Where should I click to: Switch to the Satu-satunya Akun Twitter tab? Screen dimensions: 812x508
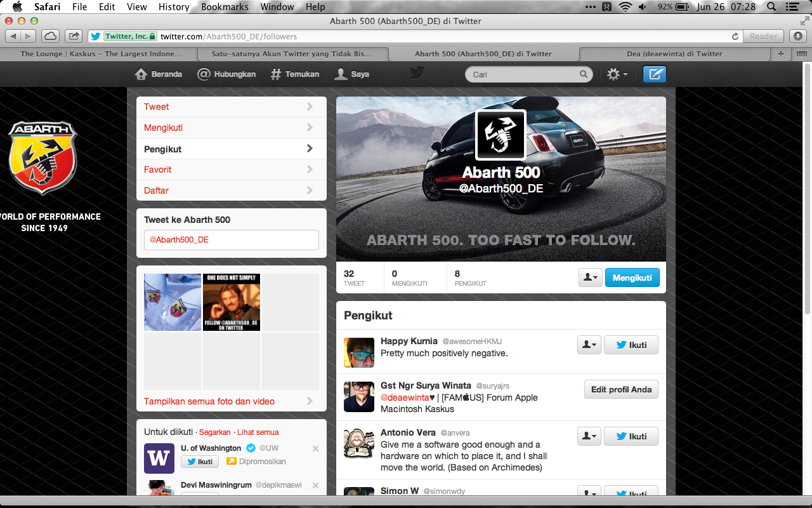[x=292, y=54]
